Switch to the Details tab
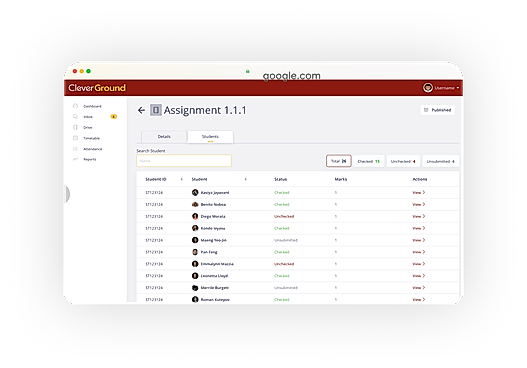527x368 pixels. 164,137
